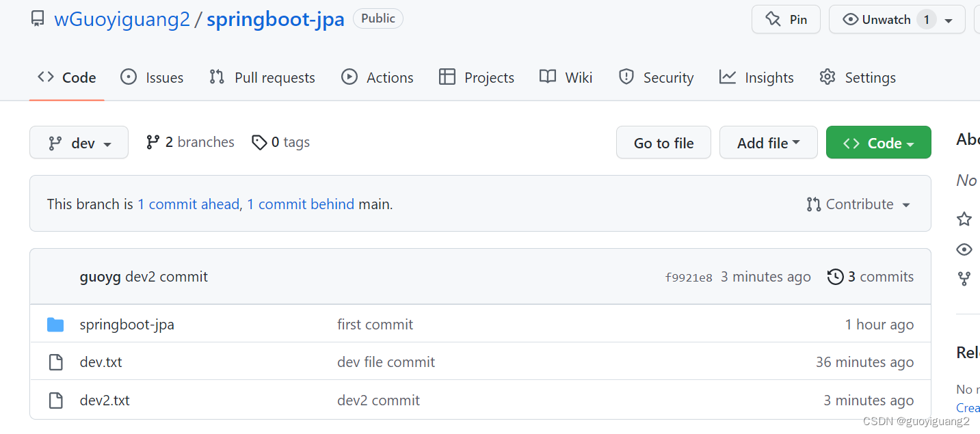980x434 pixels.
Task: Open commit hash f9921e8
Action: pos(689,277)
